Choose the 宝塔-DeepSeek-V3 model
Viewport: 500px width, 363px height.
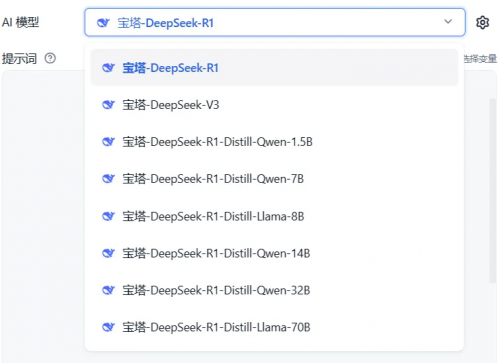[x=274, y=105]
